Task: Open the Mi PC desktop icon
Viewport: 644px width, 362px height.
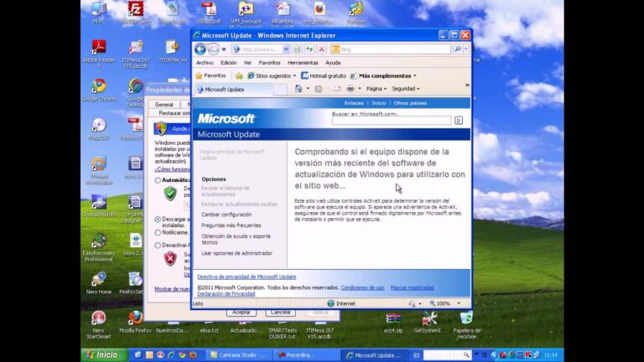Action: [99, 13]
